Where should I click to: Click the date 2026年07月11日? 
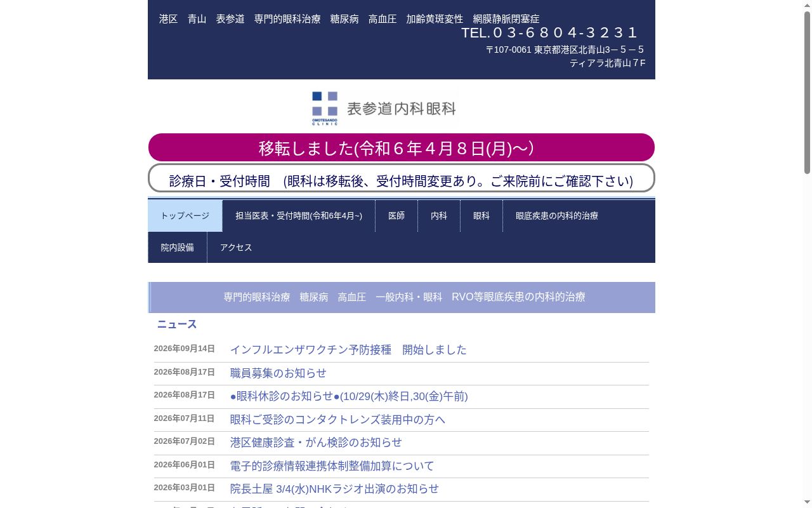[185, 418]
